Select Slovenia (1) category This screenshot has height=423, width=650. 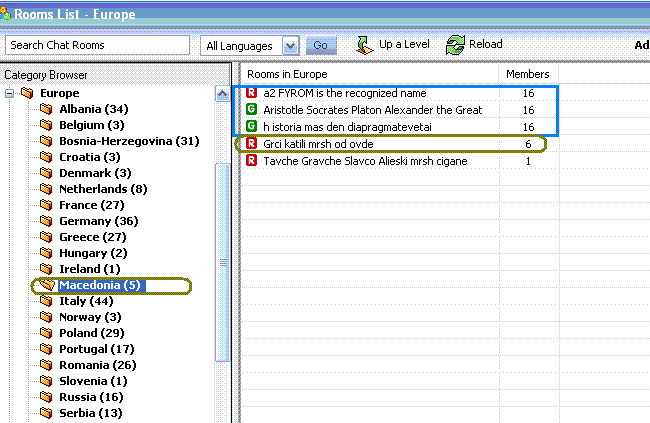[93, 381]
